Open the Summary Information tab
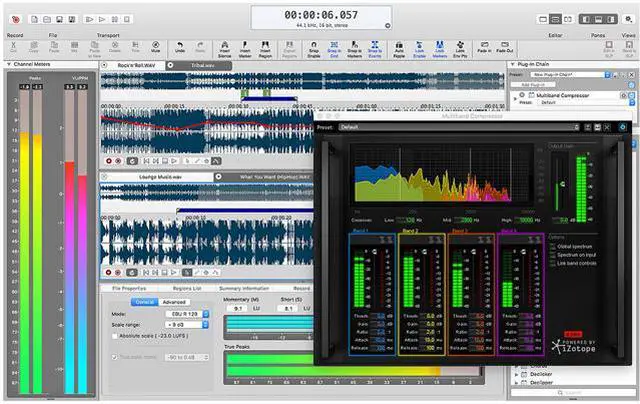Image resolution: width=640 pixels, height=404 pixels. (x=244, y=289)
